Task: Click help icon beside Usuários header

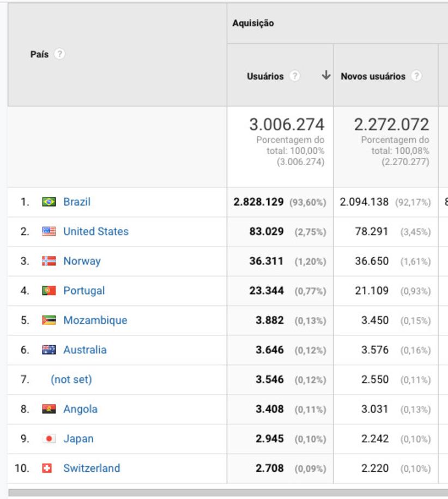Action: [295, 76]
